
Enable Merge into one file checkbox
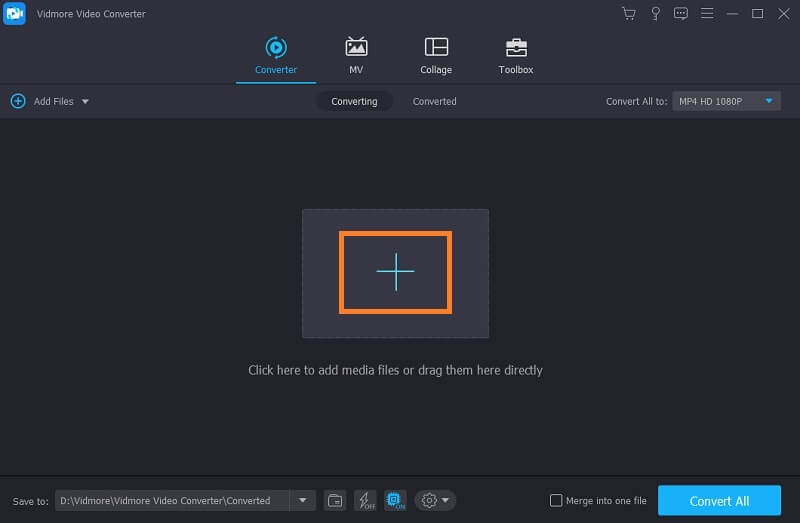[556, 501]
